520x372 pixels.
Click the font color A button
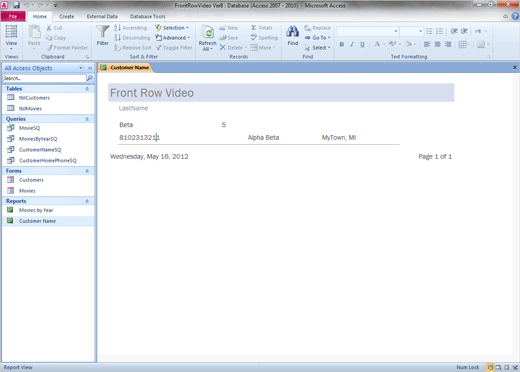coord(377,44)
